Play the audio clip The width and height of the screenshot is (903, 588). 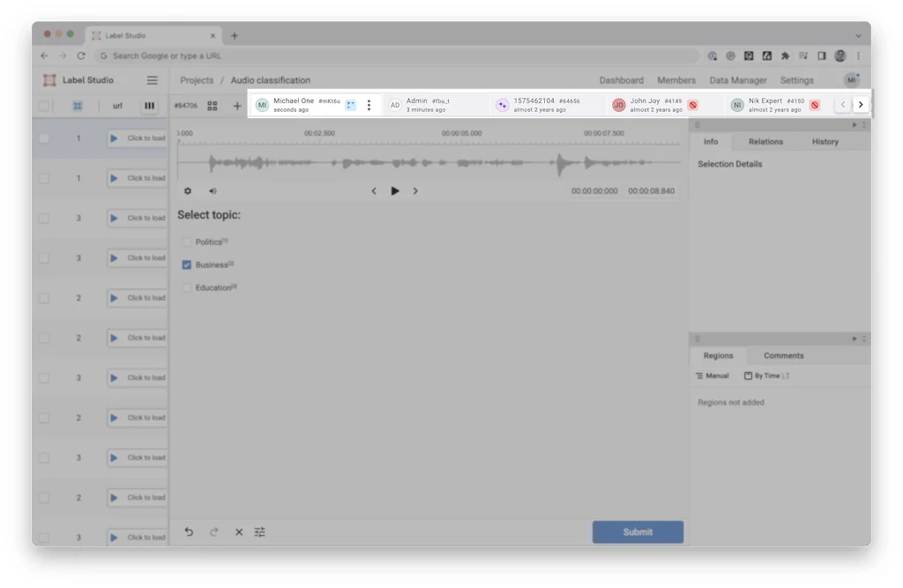395,191
